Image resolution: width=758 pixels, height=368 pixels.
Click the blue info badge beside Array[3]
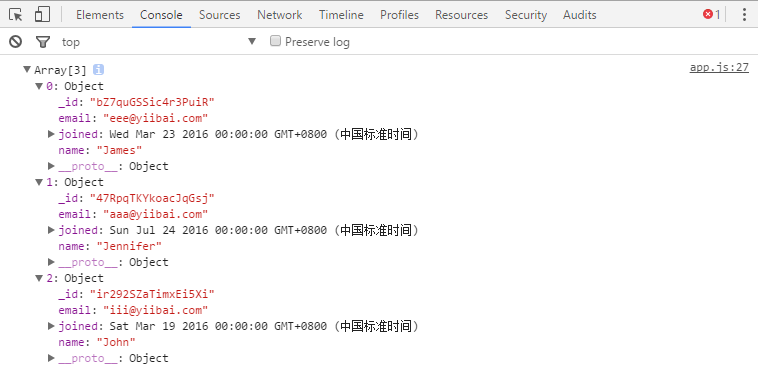[98, 70]
